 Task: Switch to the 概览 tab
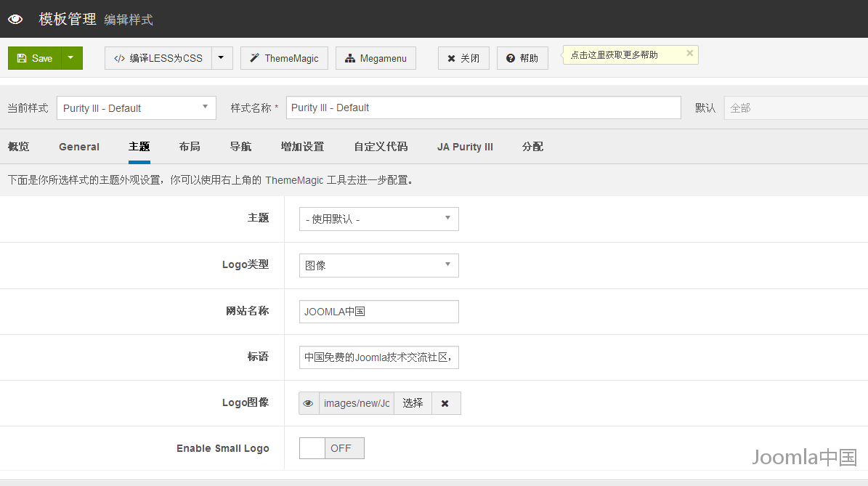click(18, 147)
